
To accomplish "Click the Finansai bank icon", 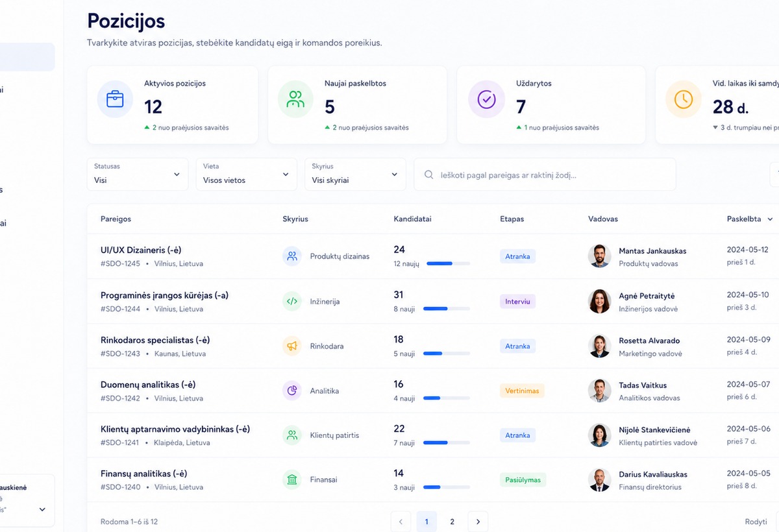I will (292, 479).
